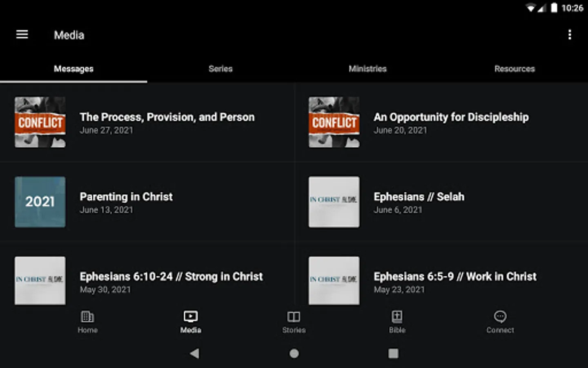Open "Ephesians 6:5-9 // Work in Christ"
Screen dimensions: 588x368
coord(455,277)
